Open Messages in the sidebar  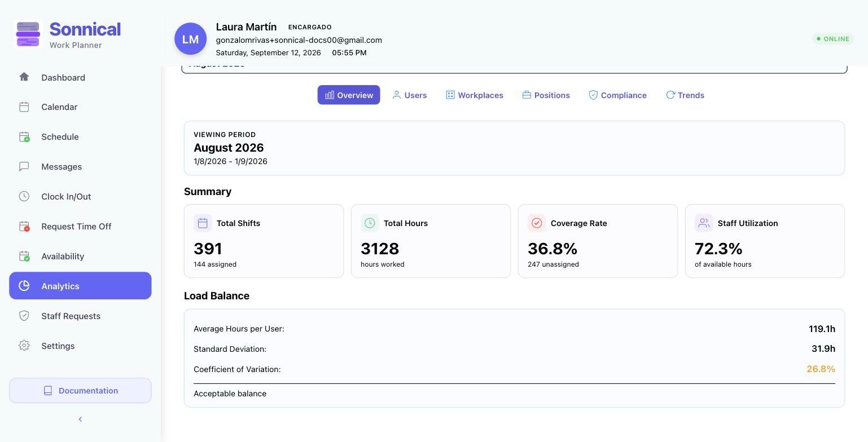tap(80, 167)
